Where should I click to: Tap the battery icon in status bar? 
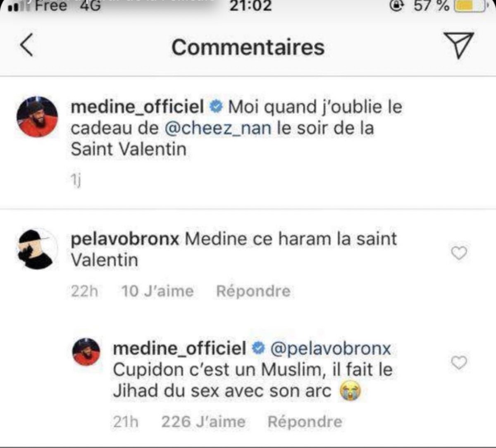[470, 6]
